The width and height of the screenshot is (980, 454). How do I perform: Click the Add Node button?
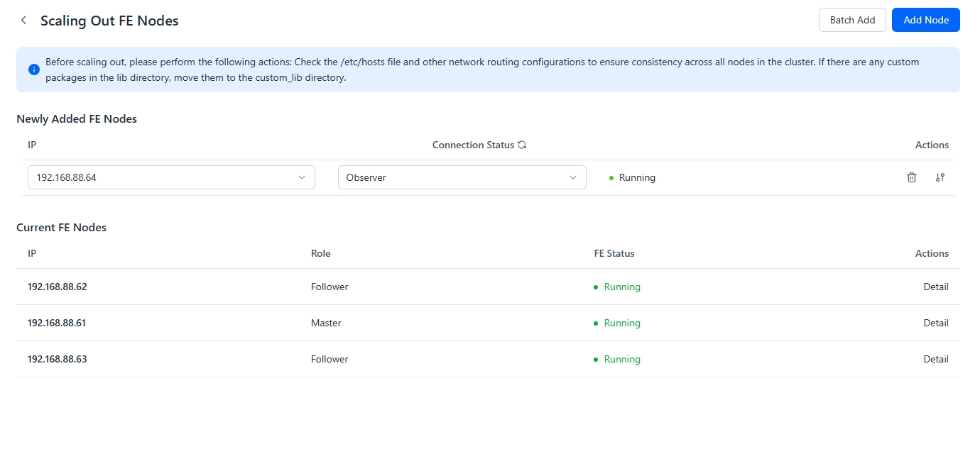click(x=925, y=20)
